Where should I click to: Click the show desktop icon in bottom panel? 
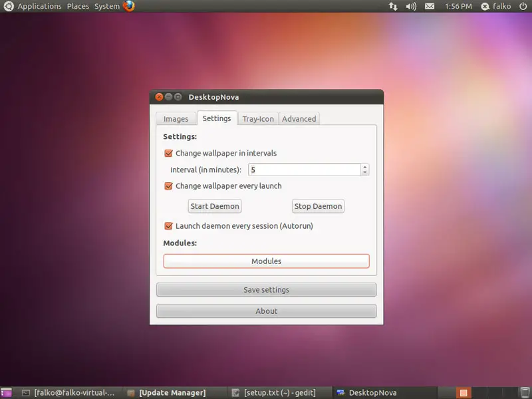(x=6, y=392)
